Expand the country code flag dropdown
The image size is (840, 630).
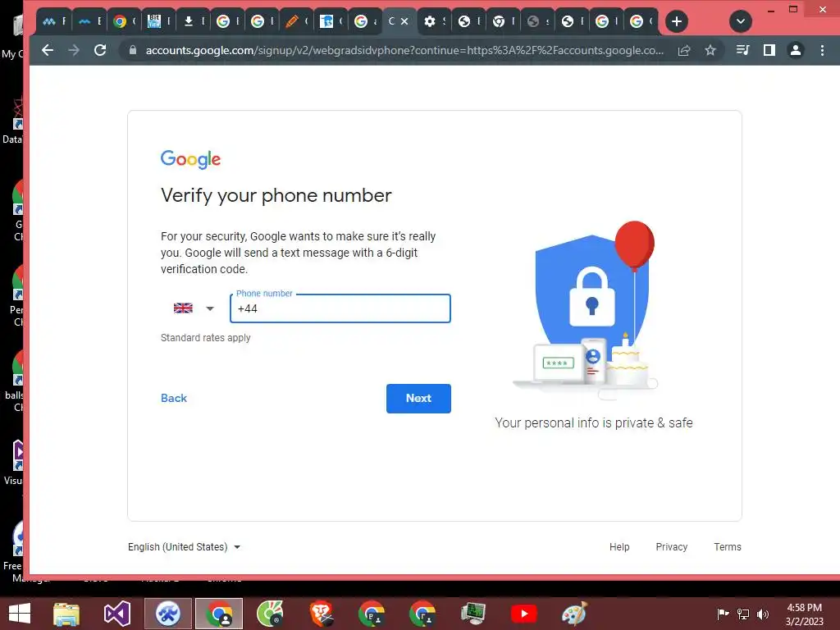pos(194,308)
